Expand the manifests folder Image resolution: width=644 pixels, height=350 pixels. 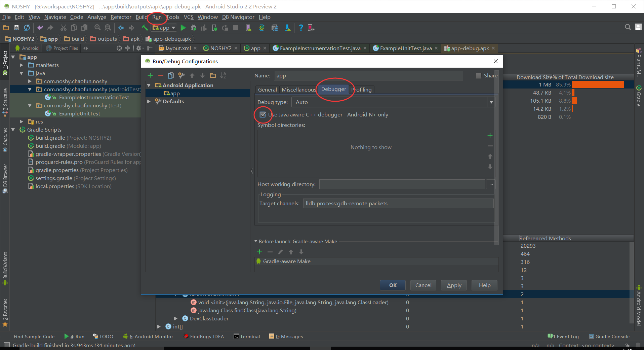[22, 65]
